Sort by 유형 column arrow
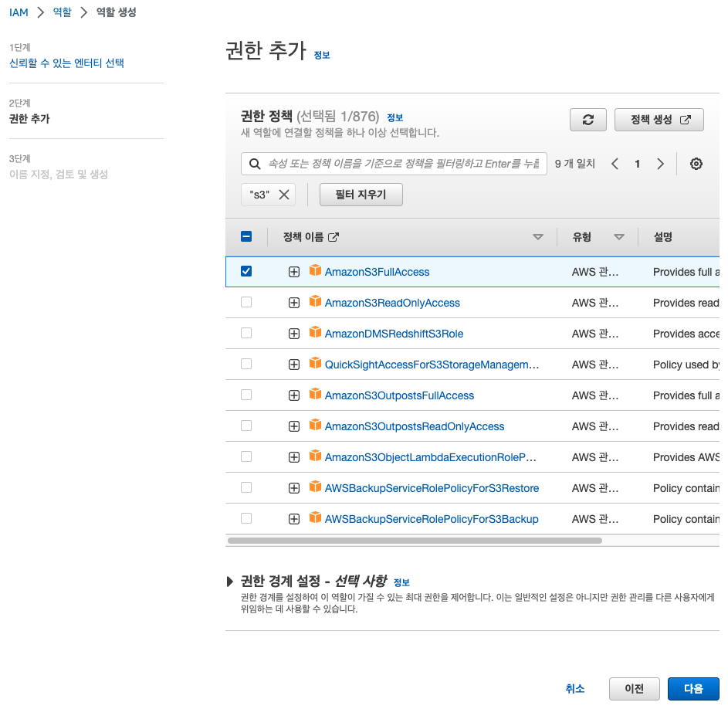This screenshot has width=728, height=709. (x=618, y=237)
